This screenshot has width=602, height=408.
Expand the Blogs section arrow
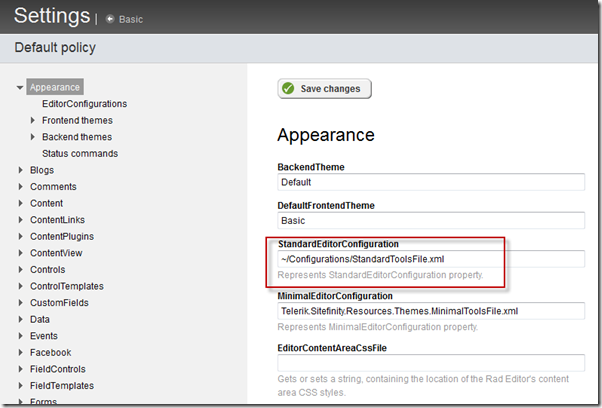[21, 170]
